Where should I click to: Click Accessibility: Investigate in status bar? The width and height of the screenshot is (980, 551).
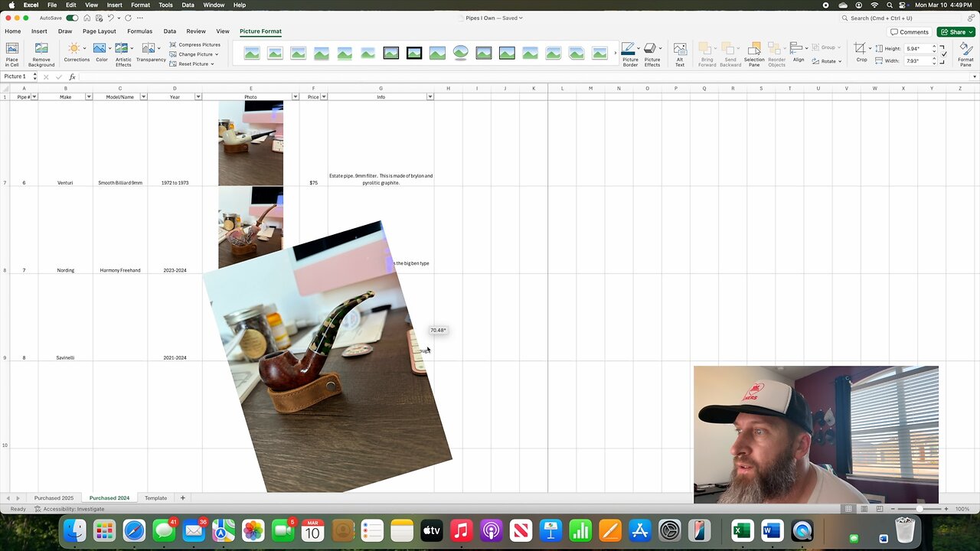point(70,509)
